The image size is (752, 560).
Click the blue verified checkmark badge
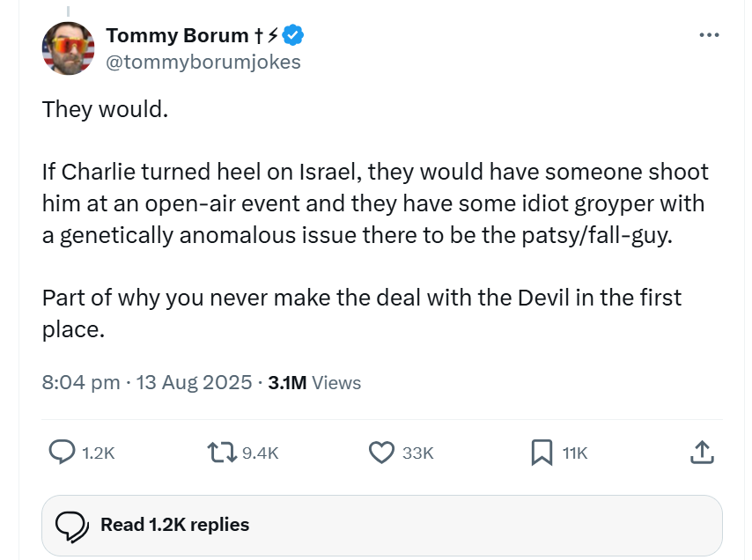[293, 35]
